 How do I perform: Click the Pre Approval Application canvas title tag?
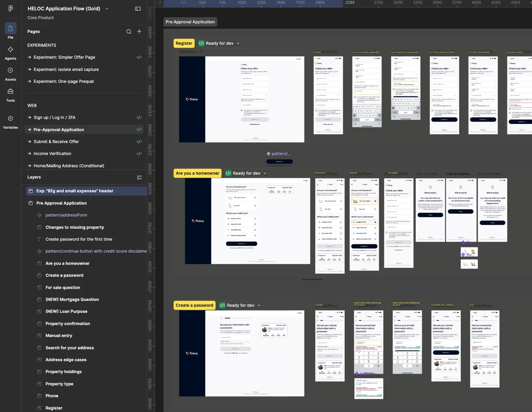(190, 22)
